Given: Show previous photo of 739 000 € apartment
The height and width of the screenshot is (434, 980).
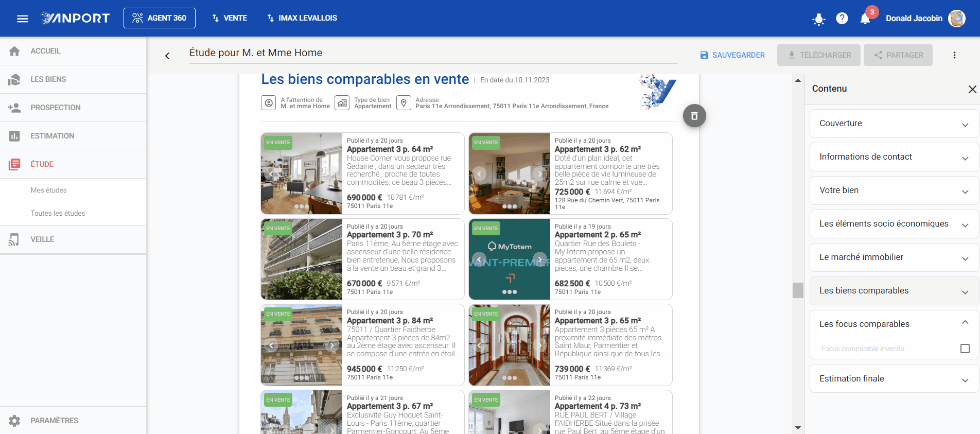Looking at the screenshot, I should click(479, 345).
